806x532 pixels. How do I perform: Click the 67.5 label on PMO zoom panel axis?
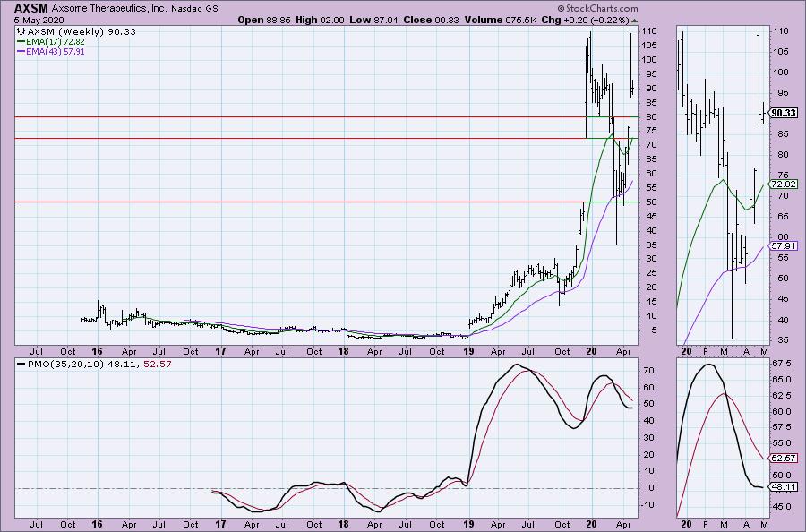click(x=781, y=364)
